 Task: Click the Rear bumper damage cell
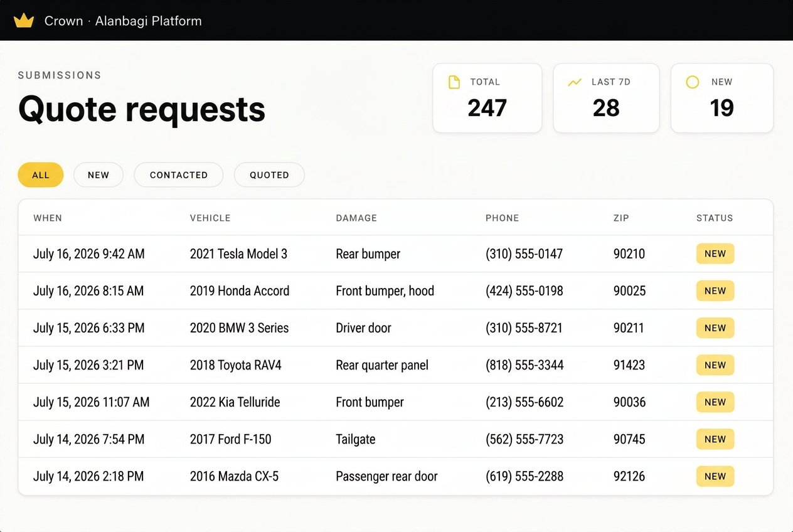tap(368, 254)
